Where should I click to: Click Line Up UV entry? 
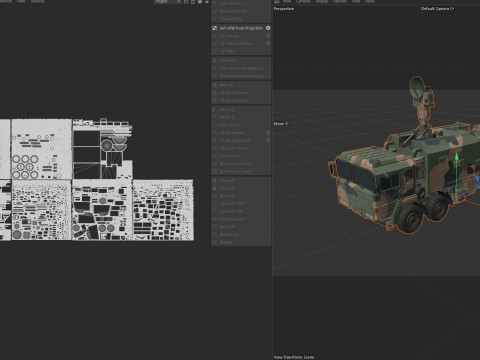click(x=241, y=125)
